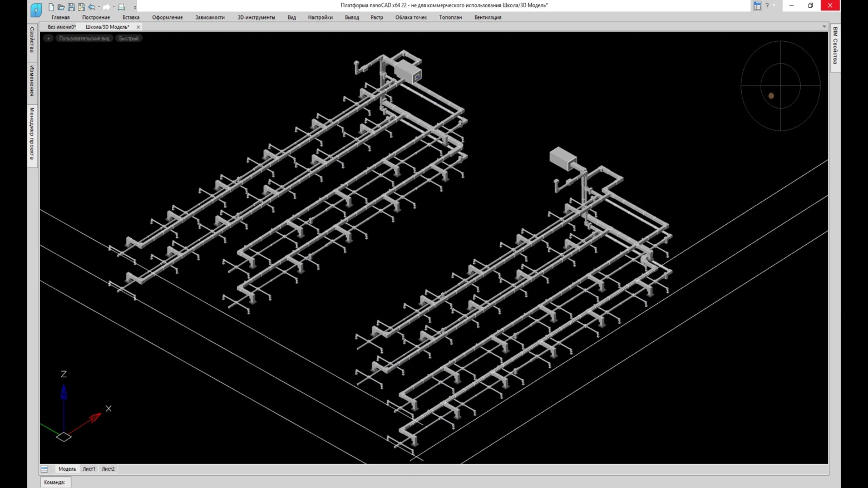Toggle the ribbon interface switch icon
This screenshot has height=488, width=868.
(757, 6)
